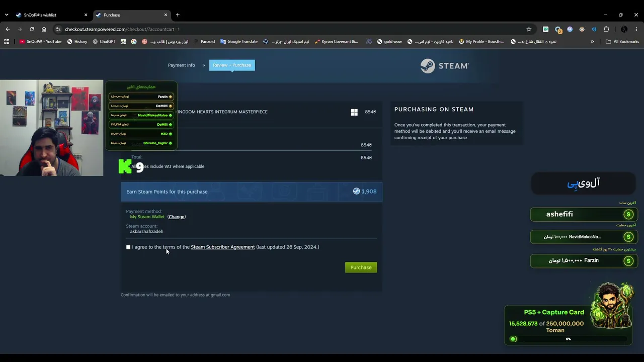The width and height of the screenshot is (644, 362).
Task: Open the green extension beside the bookmark star
Action: pyautogui.click(x=545, y=29)
